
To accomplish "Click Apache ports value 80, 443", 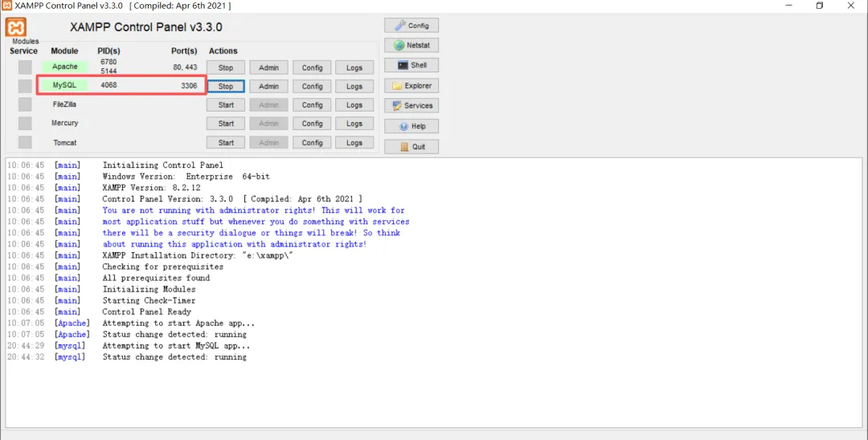I will [x=185, y=67].
